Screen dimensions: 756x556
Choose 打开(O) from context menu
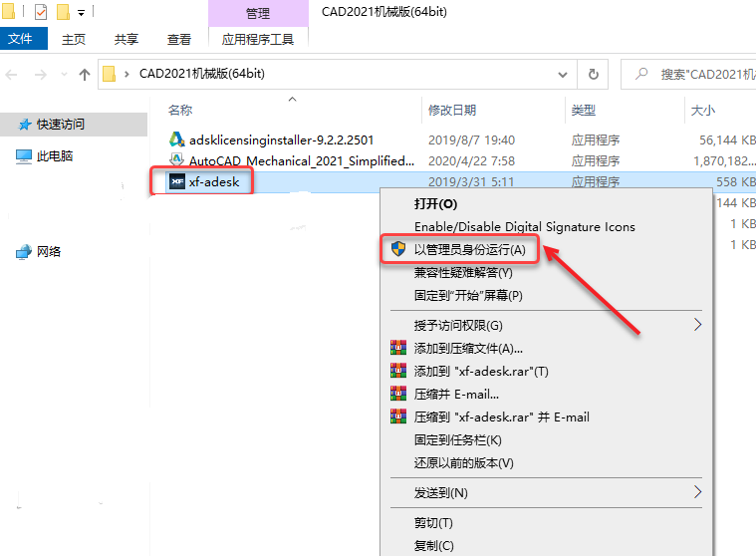tap(435, 203)
